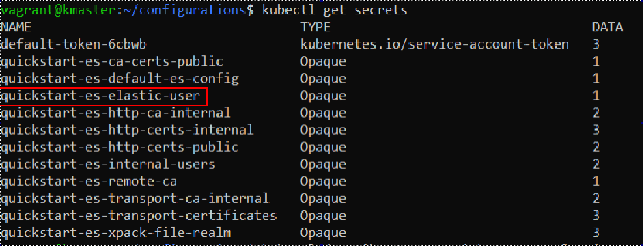
Task: Select quickstart-es-http-ca-internal row name
Action: [116, 113]
